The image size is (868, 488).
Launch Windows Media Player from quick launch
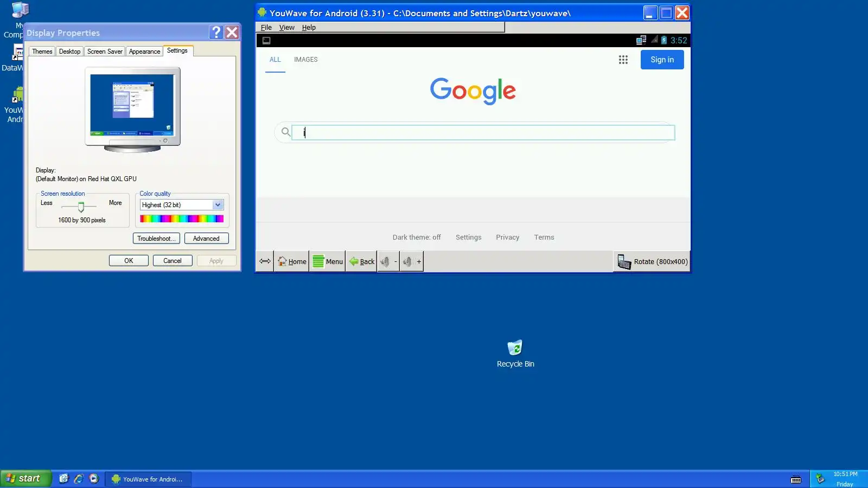coord(94,478)
